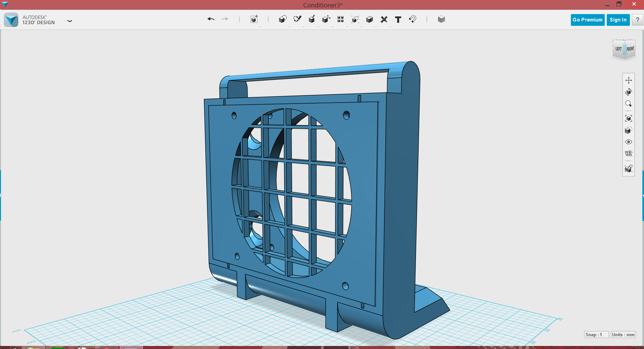Click the FRONT face of view cube
The image size is (644, 349).
click(631, 49)
